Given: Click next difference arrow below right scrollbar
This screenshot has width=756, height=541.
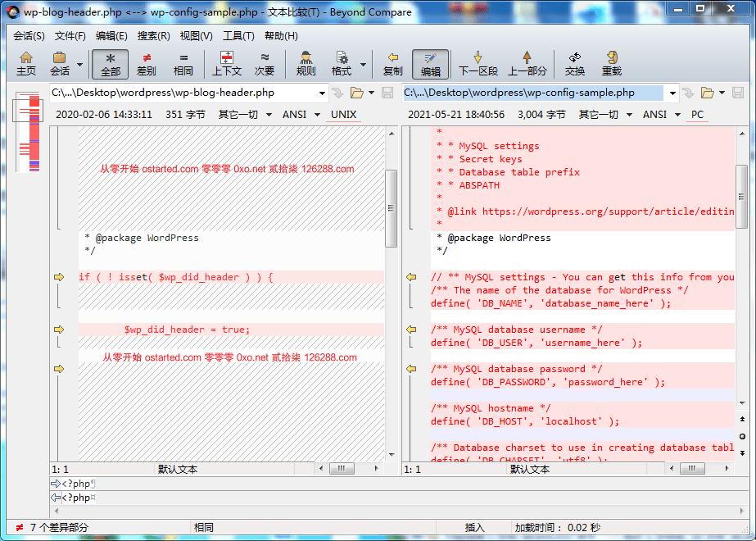Looking at the screenshot, I should (x=743, y=453).
